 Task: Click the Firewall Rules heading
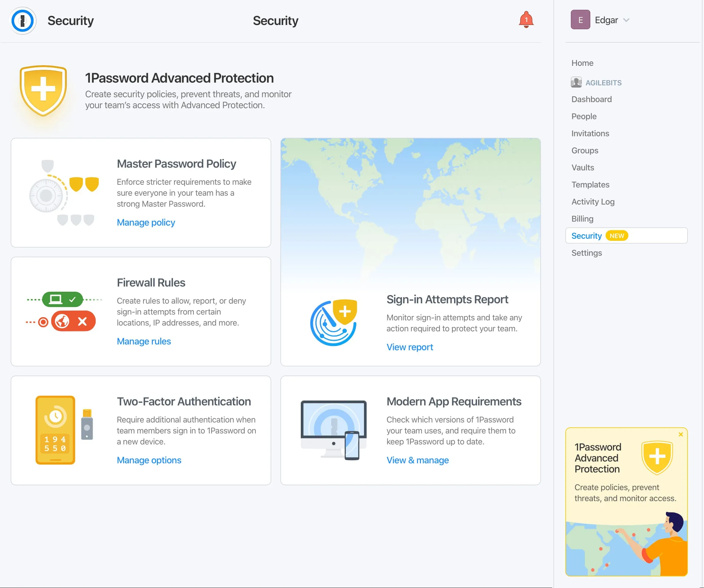click(151, 283)
